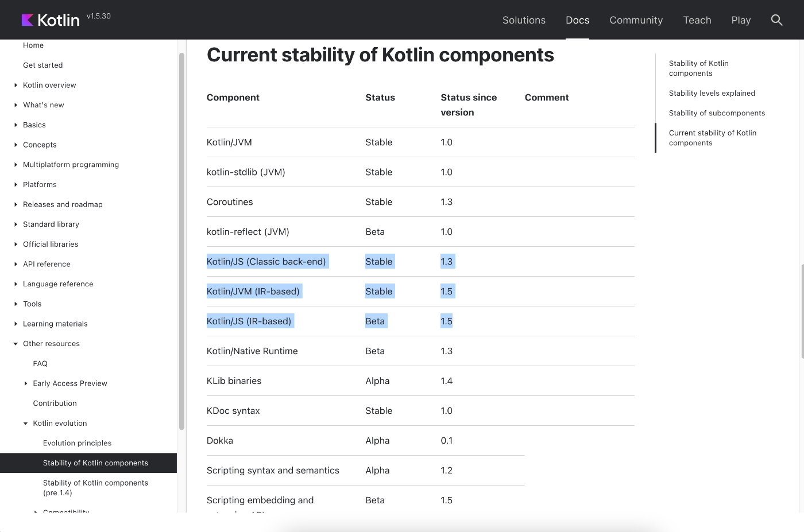Jump to Current stability of Kotlin components anchor
Screen dimensions: 804x532
tap(713, 138)
